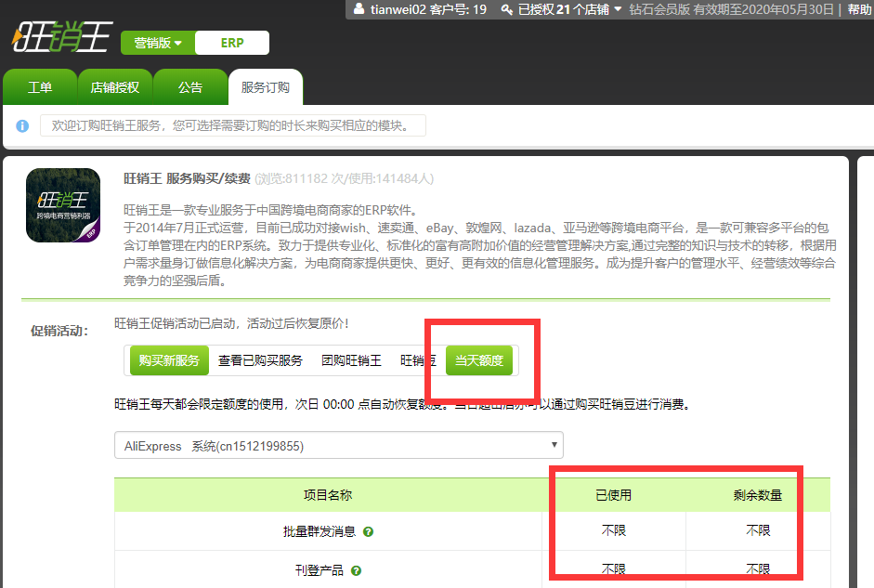Click the 促销活动 label

click(59, 331)
